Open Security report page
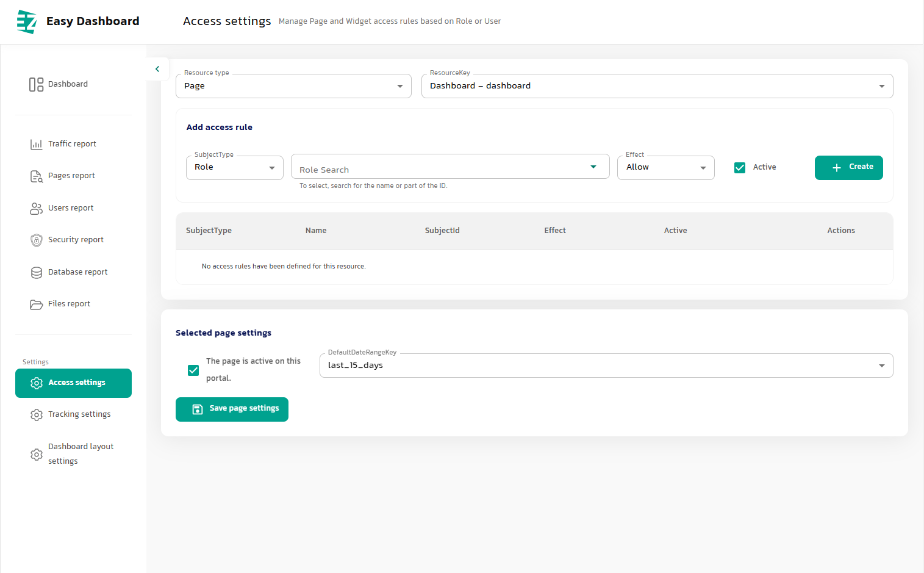The image size is (924, 573). tap(73, 240)
